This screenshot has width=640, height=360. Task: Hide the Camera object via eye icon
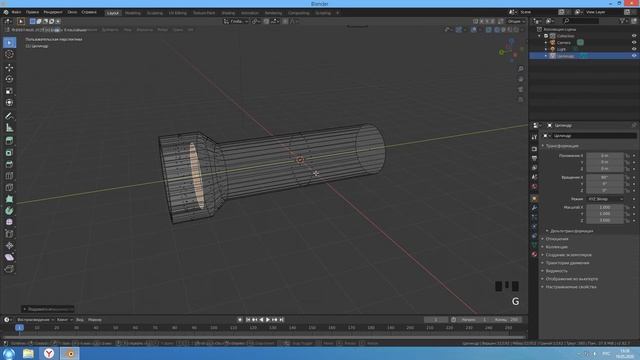click(x=634, y=42)
